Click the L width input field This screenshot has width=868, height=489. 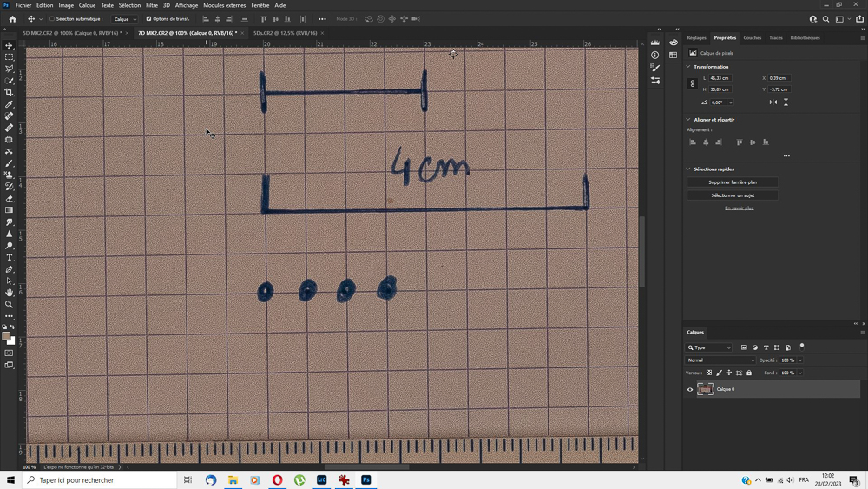(x=720, y=78)
